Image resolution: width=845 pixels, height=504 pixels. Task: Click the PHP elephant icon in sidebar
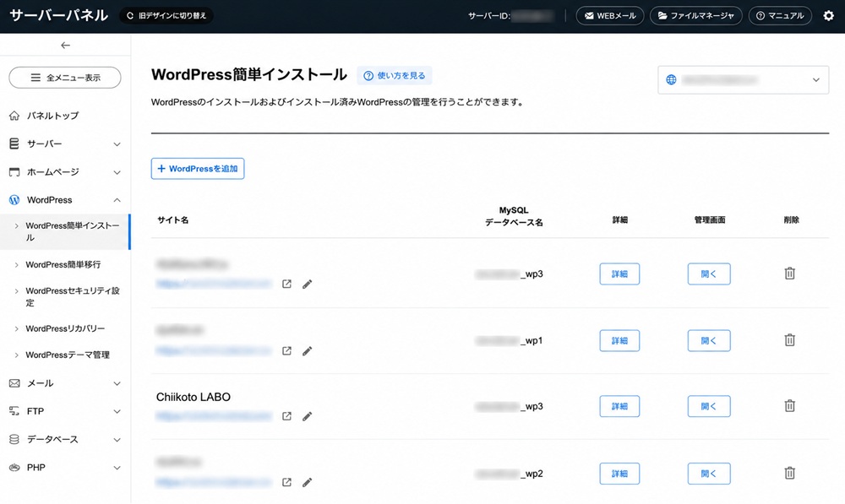tap(14, 468)
